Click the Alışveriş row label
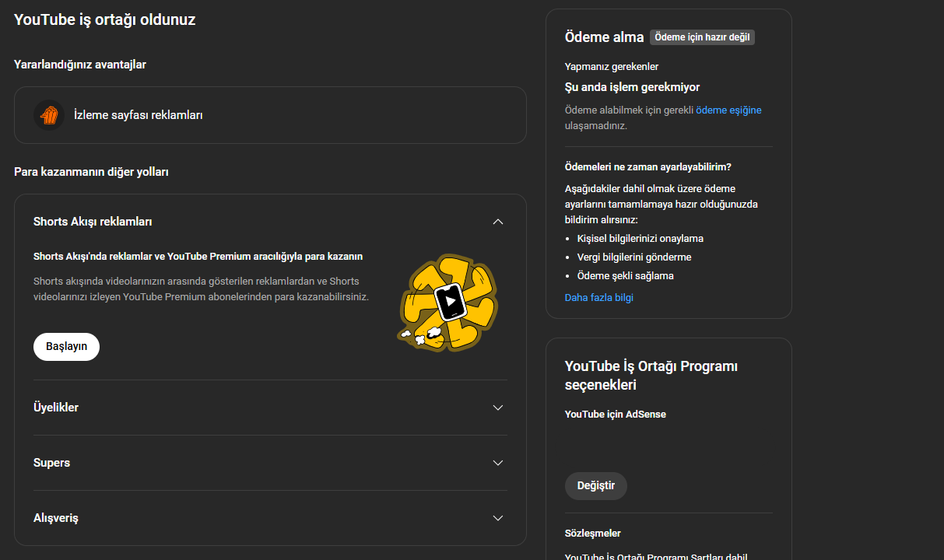Screen dimensions: 944x560 (x=56, y=518)
